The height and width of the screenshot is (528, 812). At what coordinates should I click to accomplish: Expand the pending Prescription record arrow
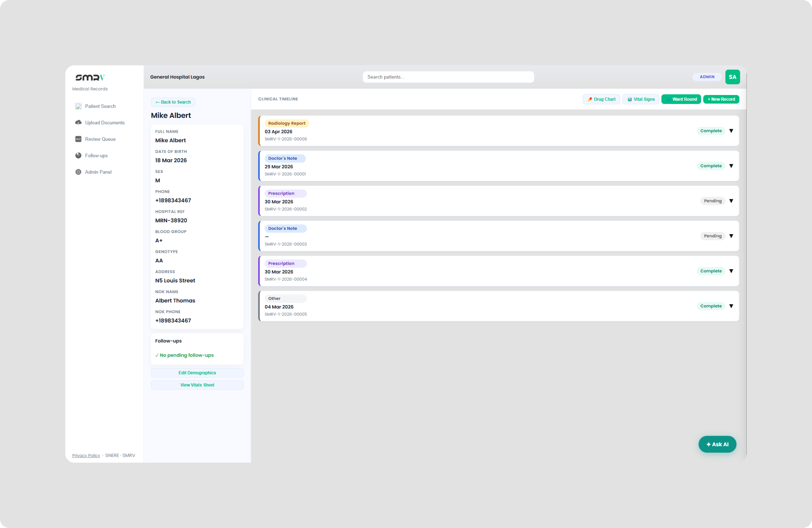coord(731,201)
